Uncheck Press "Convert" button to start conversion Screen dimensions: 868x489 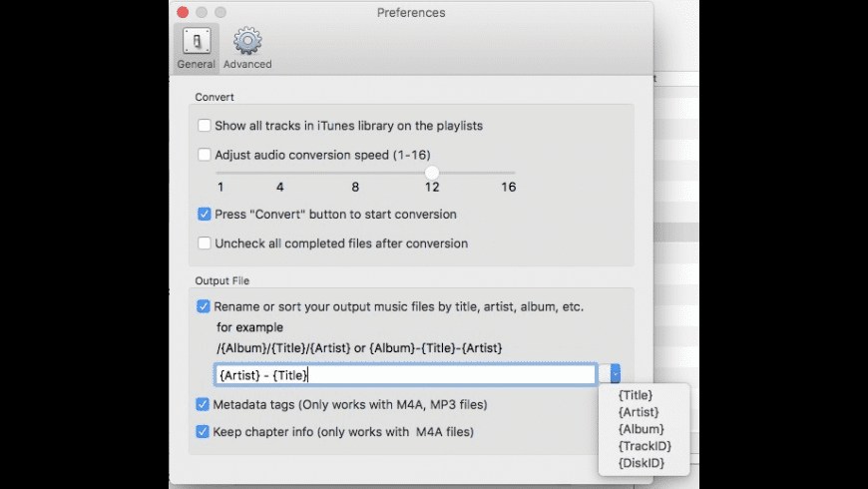point(205,214)
